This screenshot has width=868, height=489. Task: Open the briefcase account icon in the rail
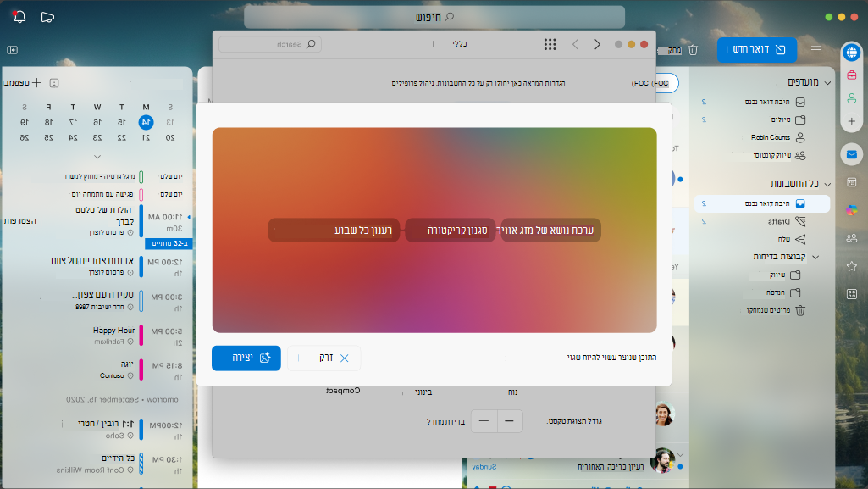851,75
